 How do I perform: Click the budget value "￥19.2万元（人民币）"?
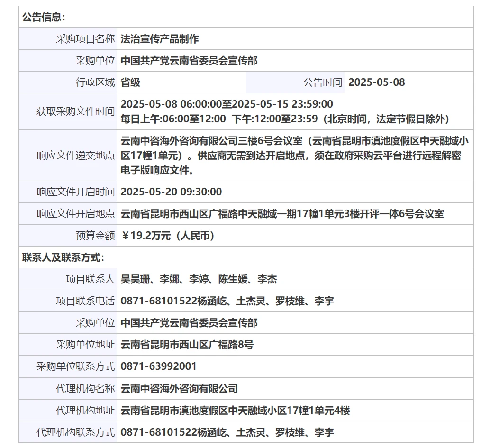pyautogui.click(x=168, y=236)
